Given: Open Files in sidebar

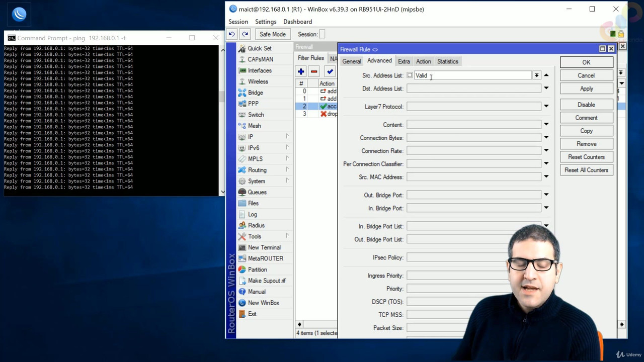Looking at the screenshot, I should point(253,203).
